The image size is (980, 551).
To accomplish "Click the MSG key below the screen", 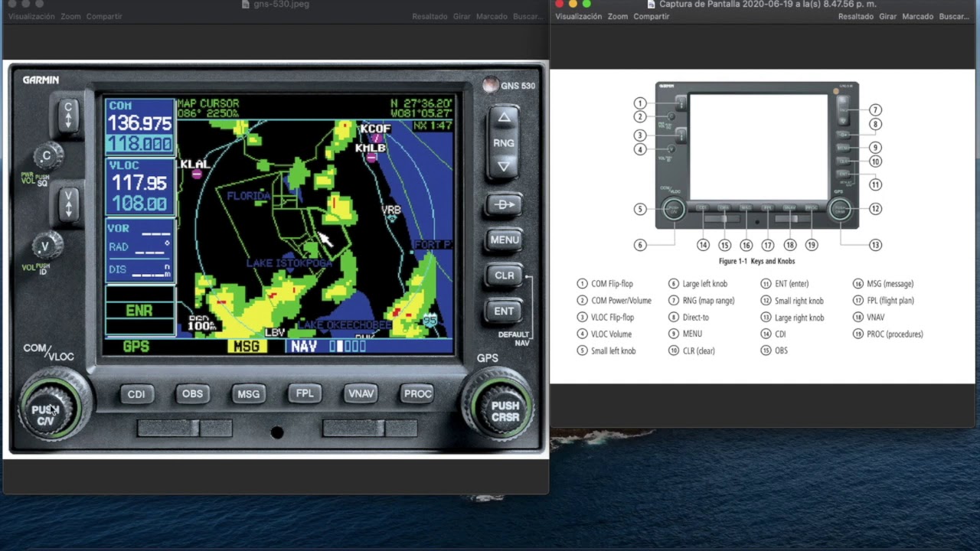I will (248, 394).
